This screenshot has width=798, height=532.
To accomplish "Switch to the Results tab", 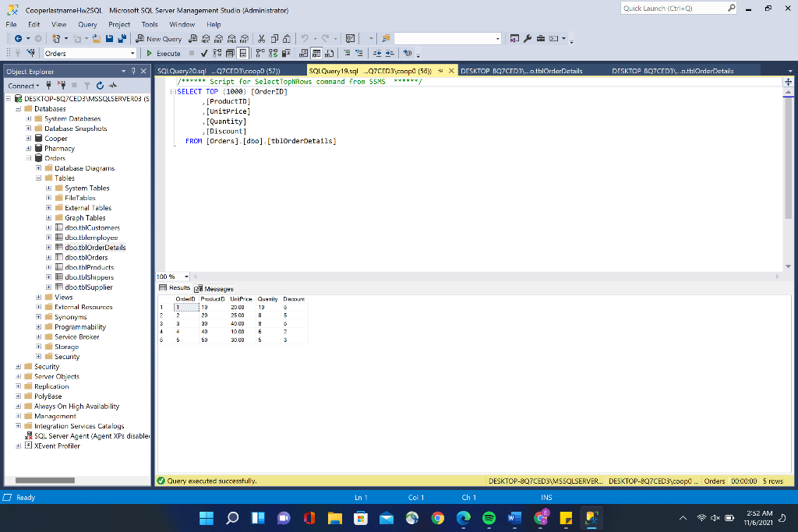I will click(x=175, y=288).
